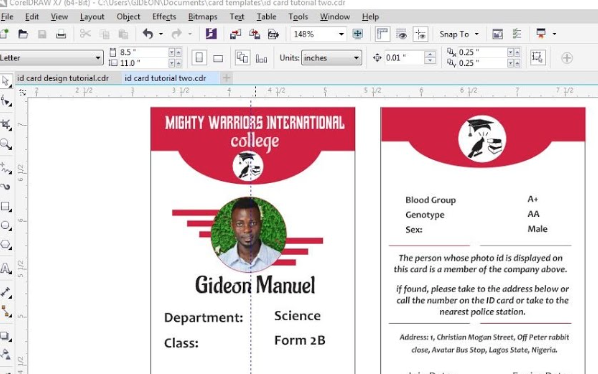Click the page height 11.0 field
The width and height of the screenshot is (598, 374).
pos(143,63)
